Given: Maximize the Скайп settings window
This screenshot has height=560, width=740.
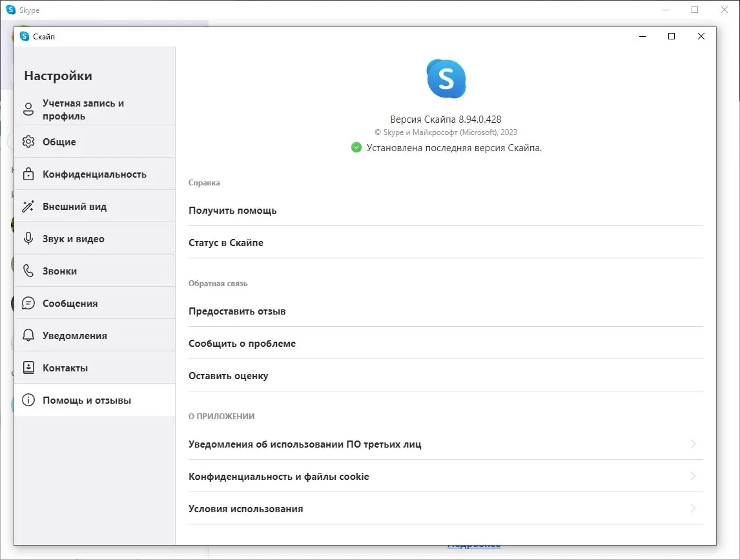Looking at the screenshot, I should point(672,36).
